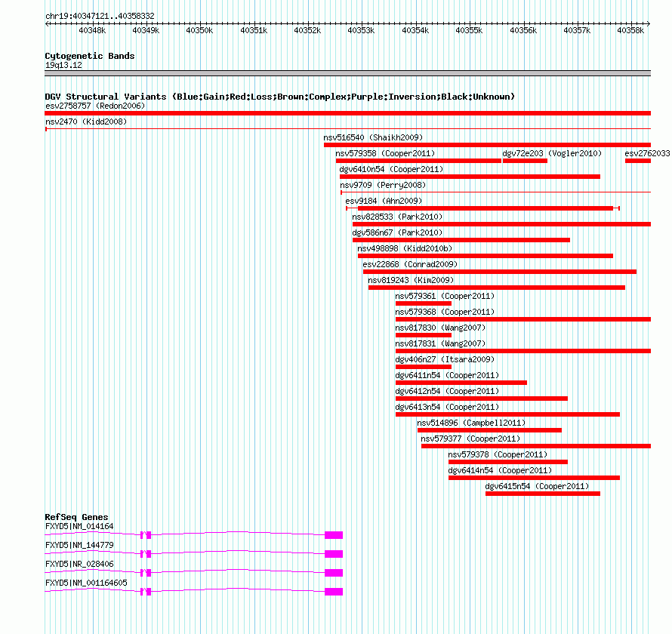This screenshot has width=672, height=634.
Task: Select the 40353k ruler position
Action: click(x=361, y=30)
